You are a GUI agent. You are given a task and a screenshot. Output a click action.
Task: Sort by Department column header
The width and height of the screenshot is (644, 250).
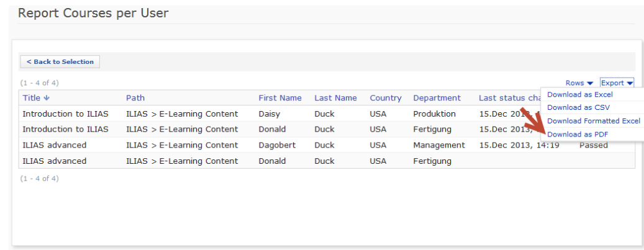437,98
